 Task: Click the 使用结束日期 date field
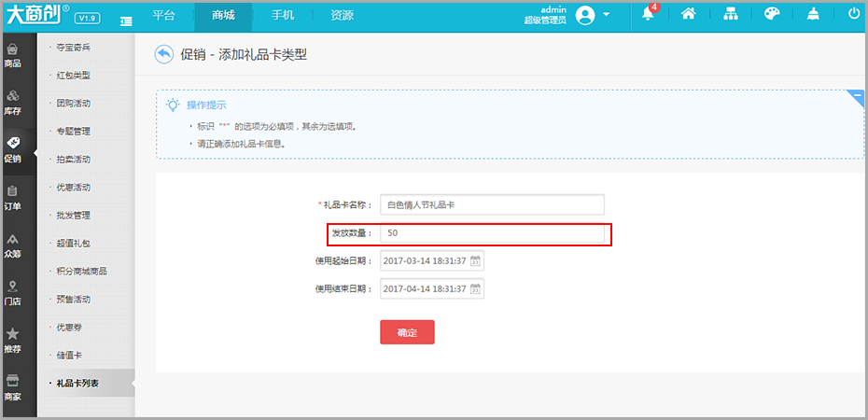click(432, 288)
